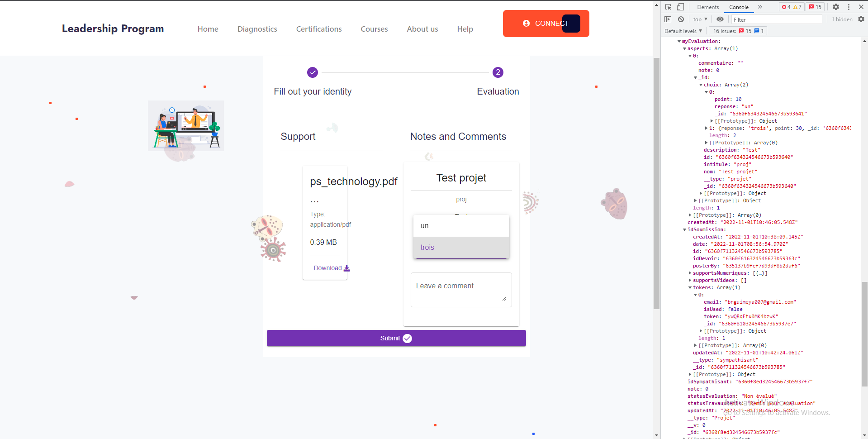Collapse the idSoumission object in console
This screenshot has height=439, width=868.
click(x=684, y=230)
